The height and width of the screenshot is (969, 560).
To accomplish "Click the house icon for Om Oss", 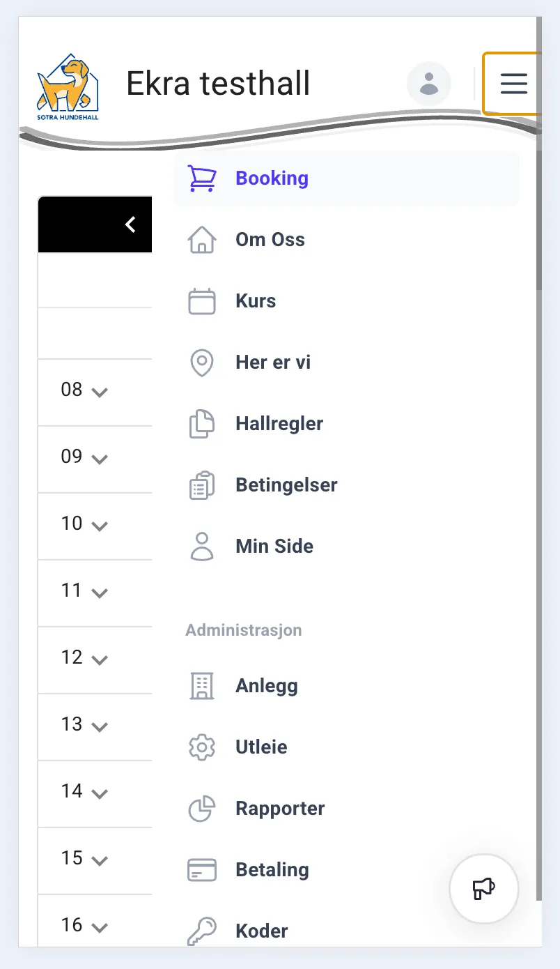I will (202, 240).
